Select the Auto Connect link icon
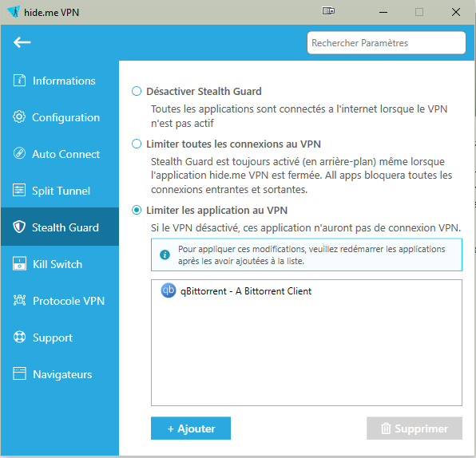Screen dimensions: 476x458 coord(19,153)
